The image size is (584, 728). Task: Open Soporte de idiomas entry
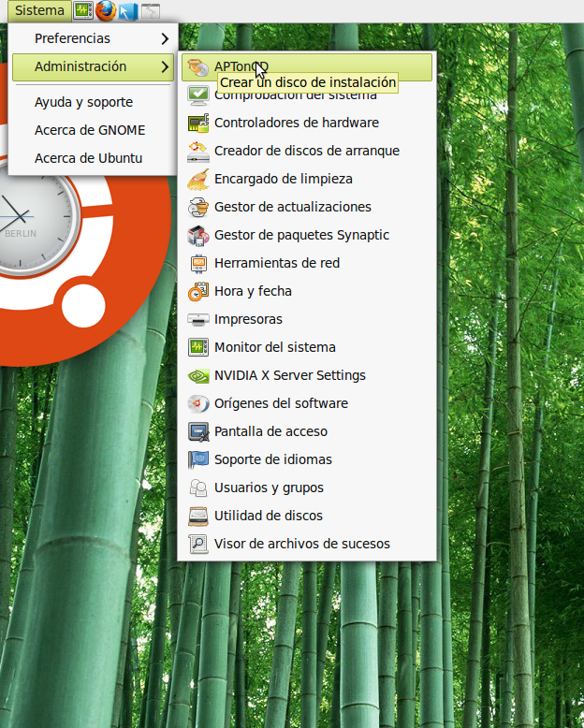273,459
